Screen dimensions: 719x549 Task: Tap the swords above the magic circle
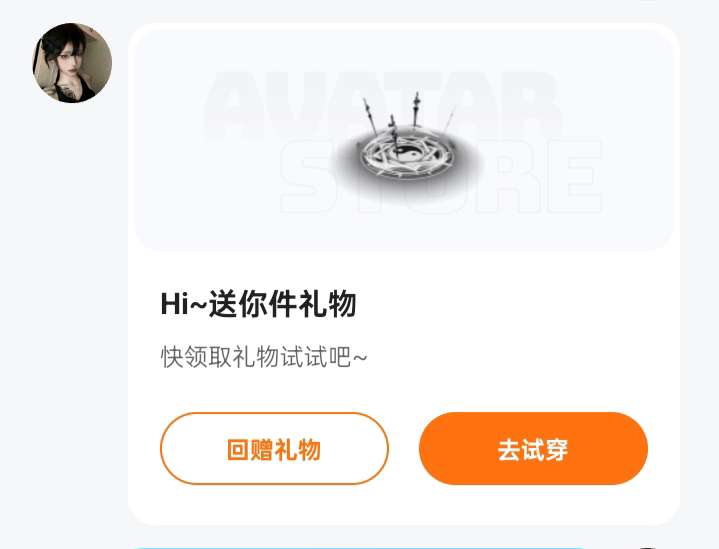pyautogui.click(x=404, y=115)
